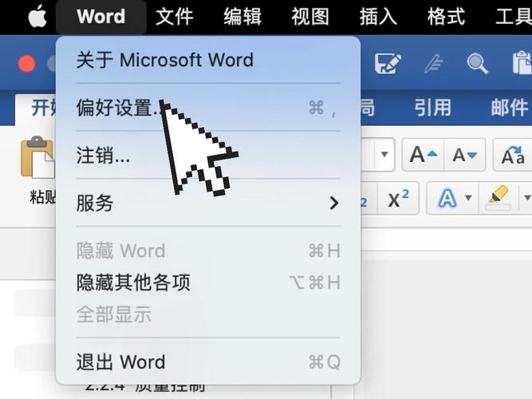Viewport: 532px width, 399px height.
Task: Select 关于 Microsoft Word
Action: coord(208,60)
